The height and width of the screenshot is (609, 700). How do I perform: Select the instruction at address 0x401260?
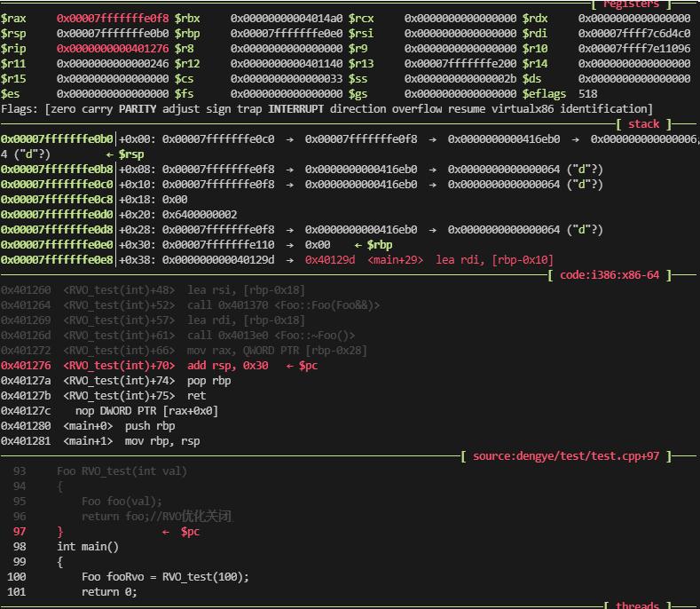[153, 290]
